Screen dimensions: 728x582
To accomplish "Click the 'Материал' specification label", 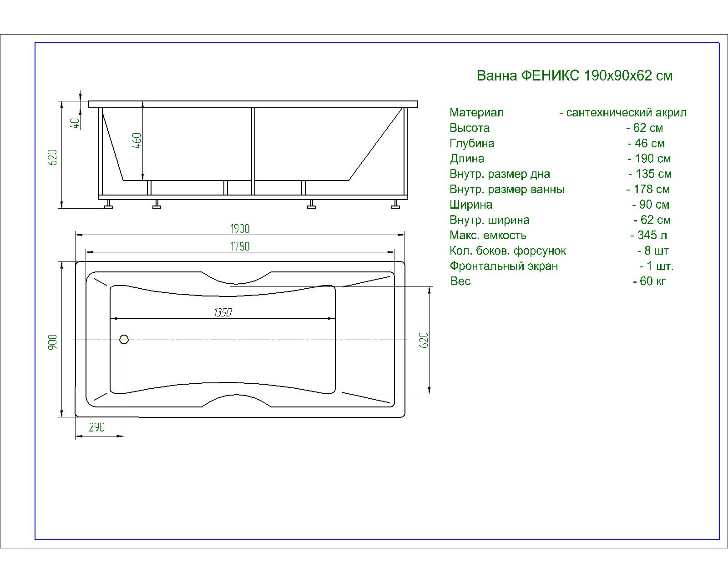I will click(x=476, y=113).
